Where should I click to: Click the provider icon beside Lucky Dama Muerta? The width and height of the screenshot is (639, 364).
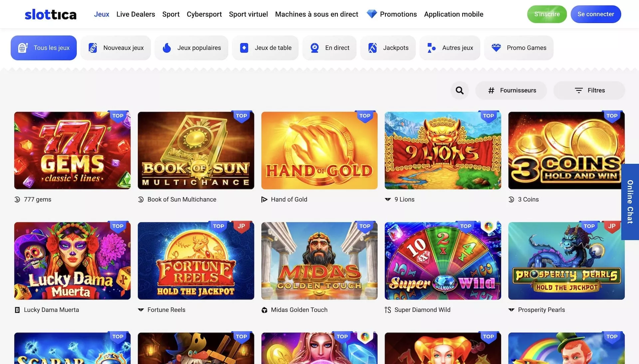tap(17, 310)
